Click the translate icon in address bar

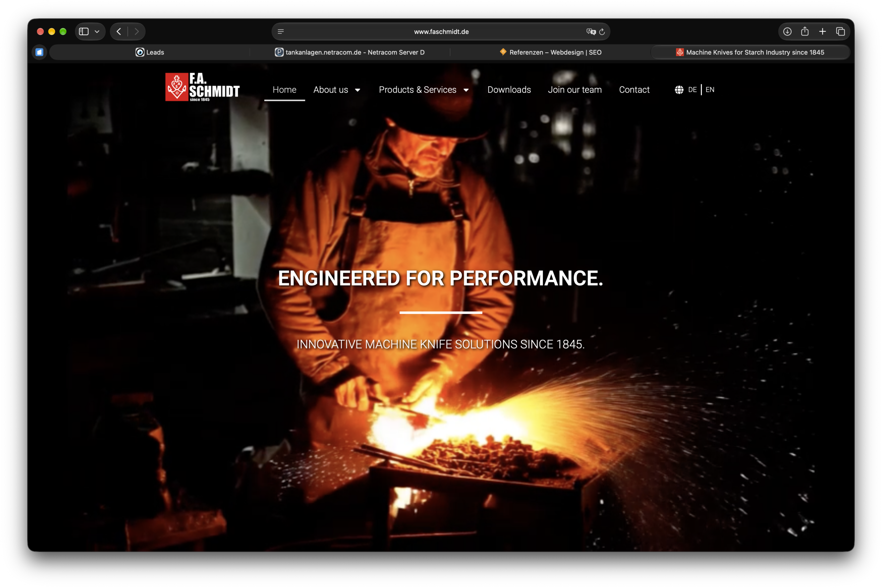pyautogui.click(x=591, y=31)
